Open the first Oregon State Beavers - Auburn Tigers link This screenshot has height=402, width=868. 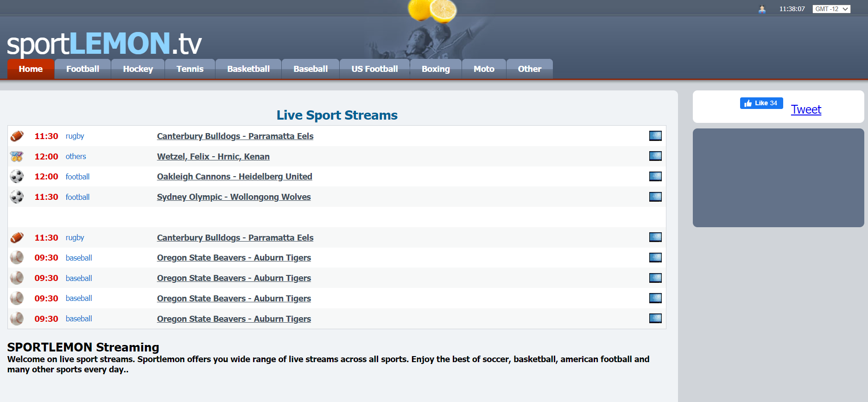pyautogui.click(x=234, y=258)
